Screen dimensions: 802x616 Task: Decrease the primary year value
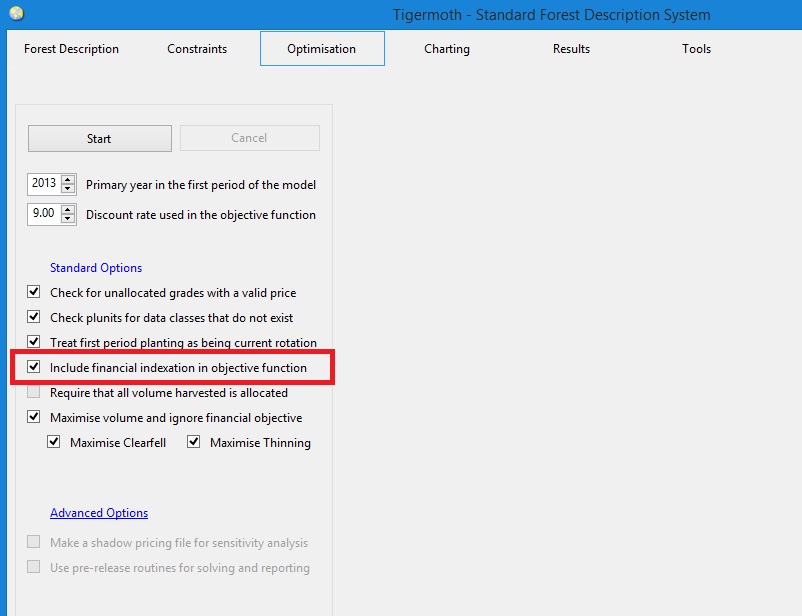coord(68,188)
